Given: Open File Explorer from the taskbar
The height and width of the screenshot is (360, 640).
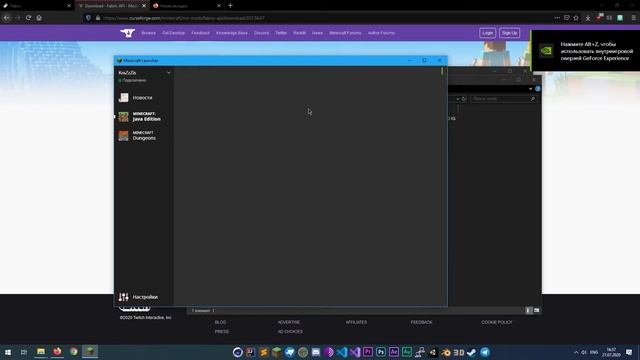Looking at the screenshot, I should coord(41,352).
